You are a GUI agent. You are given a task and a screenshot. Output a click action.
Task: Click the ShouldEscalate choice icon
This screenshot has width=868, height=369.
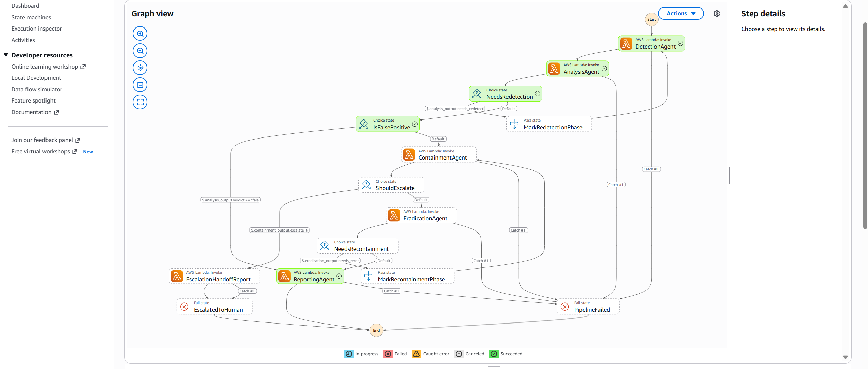click(366, 185)
